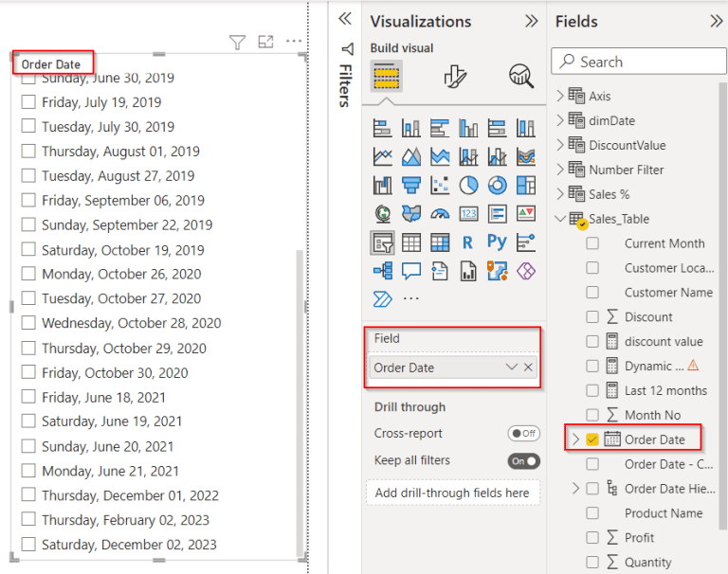Select the Python visual
Image resolution: width=728 pixels, height=574 pixels.
497,242
